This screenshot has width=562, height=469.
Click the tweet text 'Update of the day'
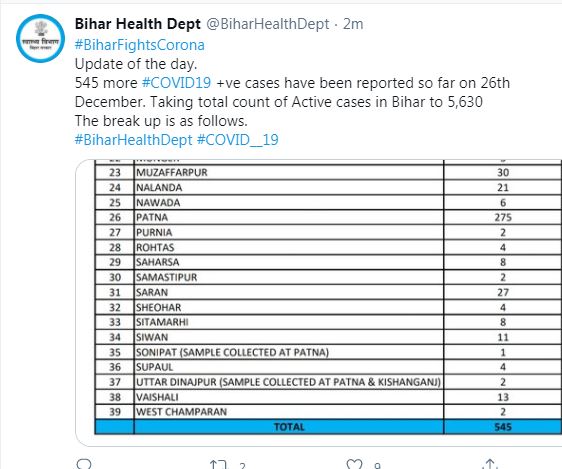pyautogui.click(x=136, y=64)
